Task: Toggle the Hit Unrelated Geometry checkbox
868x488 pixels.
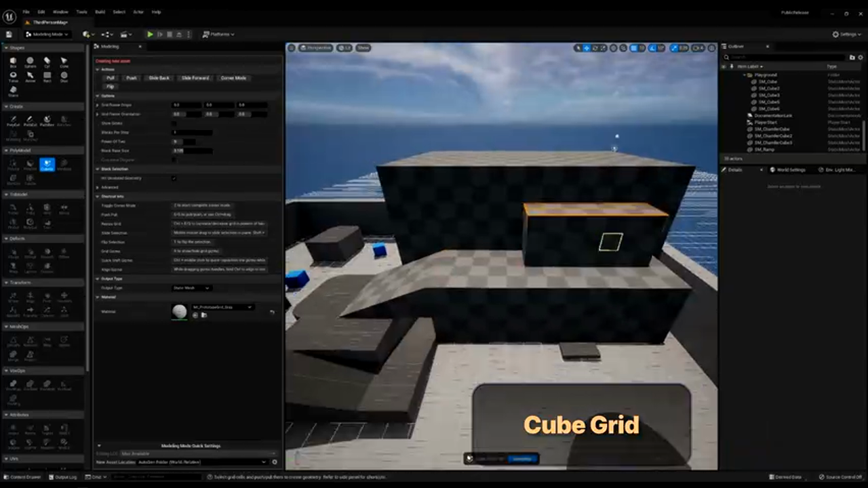Action: tap(174, 178)
